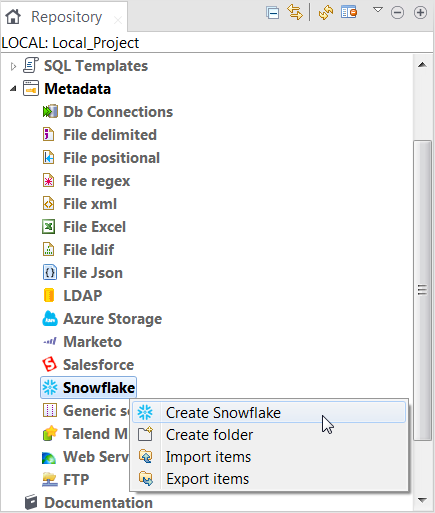
Task: Choose Create folder from context menu
Action: pos(269,435)
